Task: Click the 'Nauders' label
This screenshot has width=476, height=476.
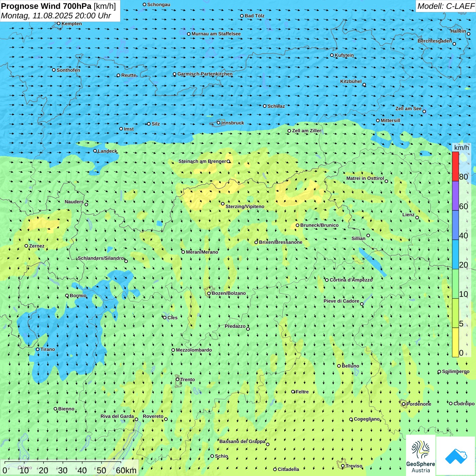Action: 74,202
